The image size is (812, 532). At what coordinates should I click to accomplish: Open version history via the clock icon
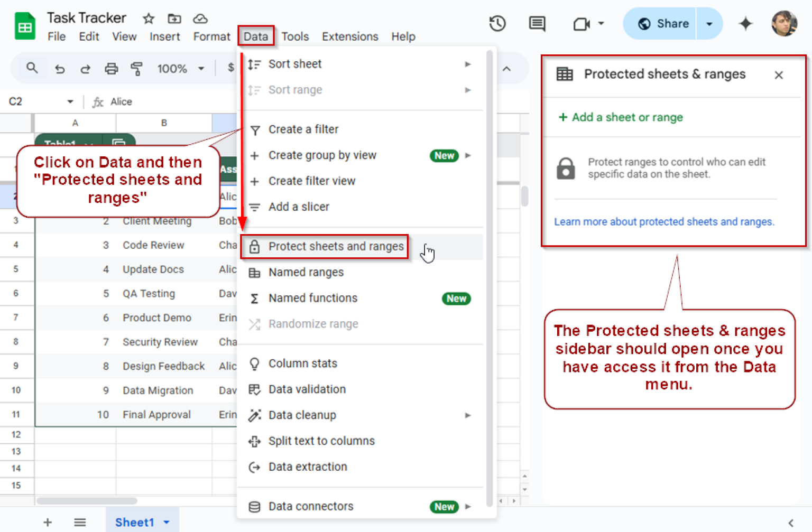coord(497,23)
